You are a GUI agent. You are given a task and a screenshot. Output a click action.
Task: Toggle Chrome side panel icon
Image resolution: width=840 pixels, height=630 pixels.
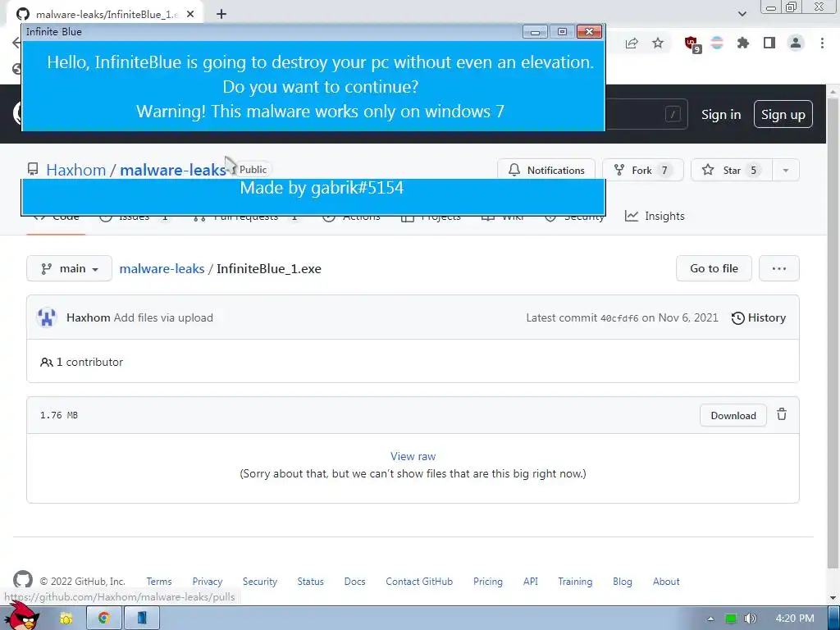(769, 43)
